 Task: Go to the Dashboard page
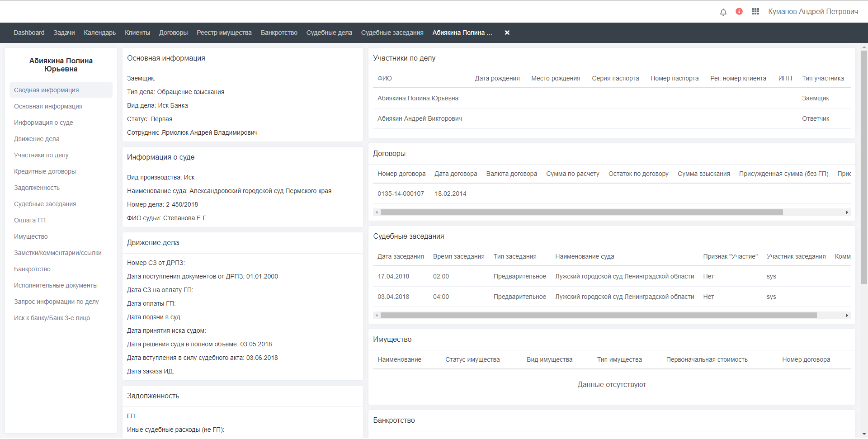29,33
